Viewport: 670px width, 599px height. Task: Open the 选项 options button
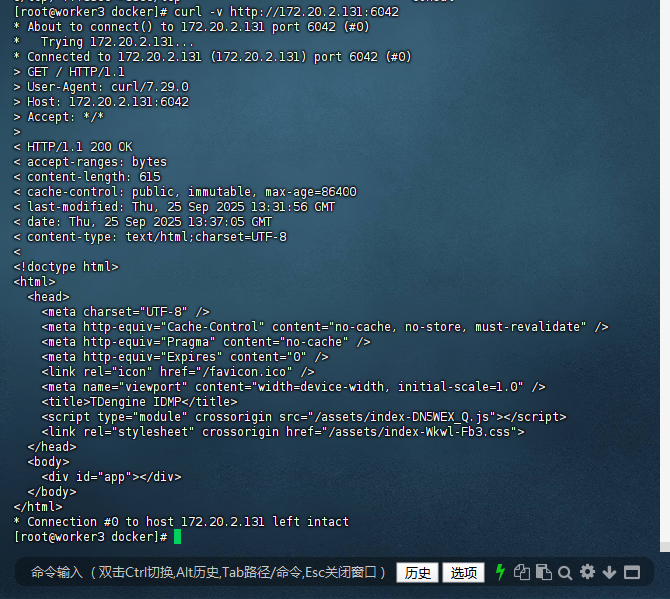tap(464, 573)
